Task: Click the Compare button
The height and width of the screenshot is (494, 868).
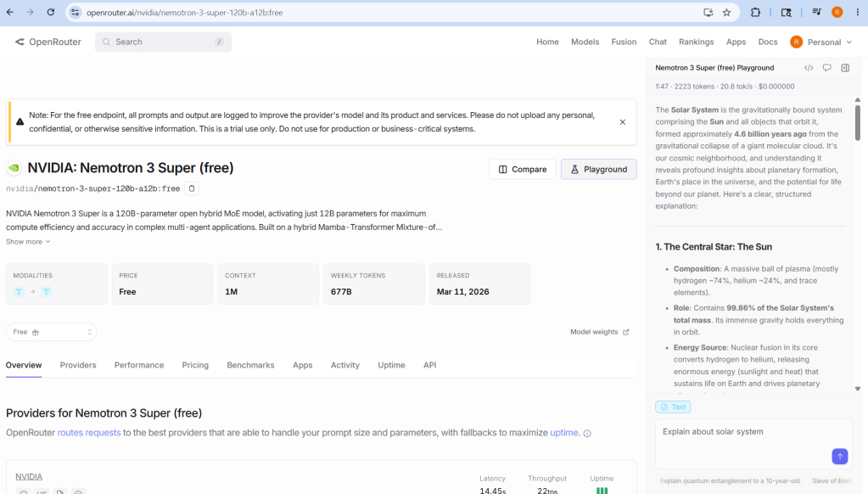Action: [x=522, y=170]
